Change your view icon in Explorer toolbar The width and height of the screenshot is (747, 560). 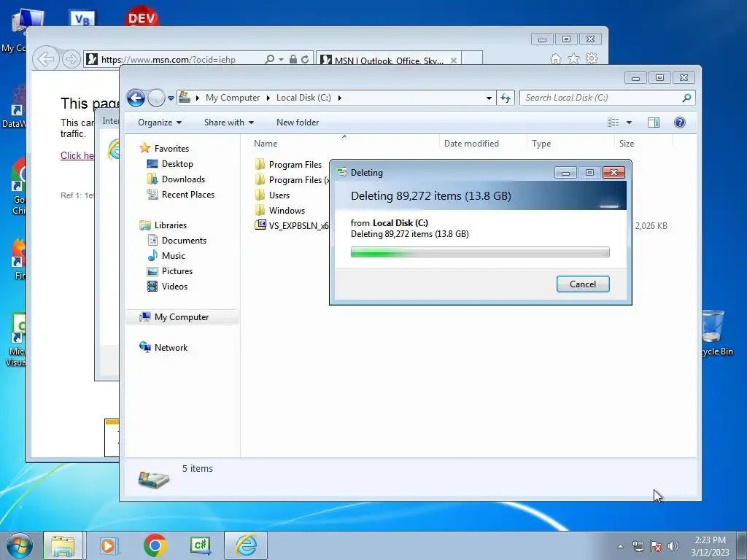[x=613, y=122]
